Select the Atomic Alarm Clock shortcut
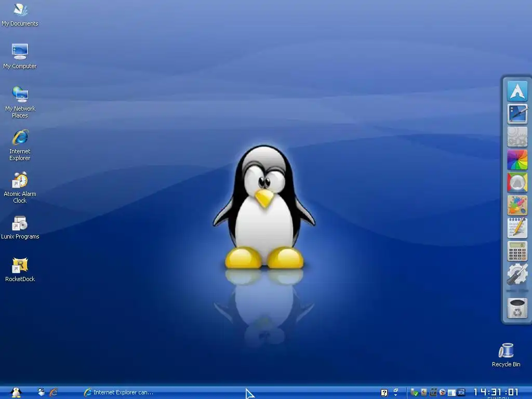This screenshot has width=532, height=399. pyautogui.click(x=20, y=188)
